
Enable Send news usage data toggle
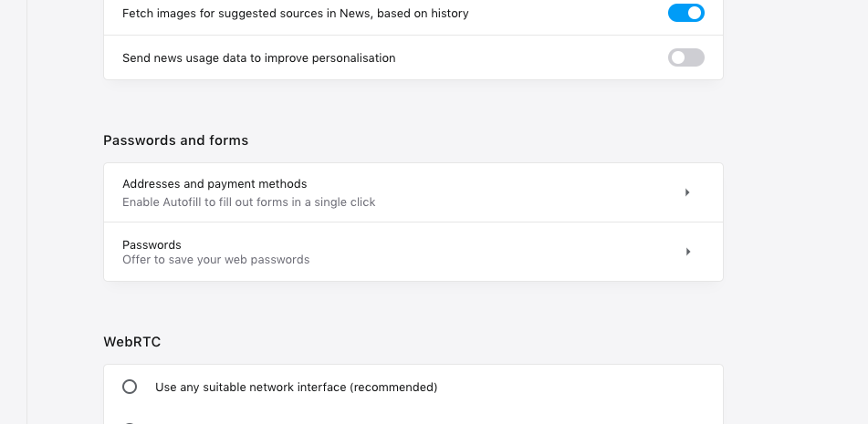click(685, 57)
